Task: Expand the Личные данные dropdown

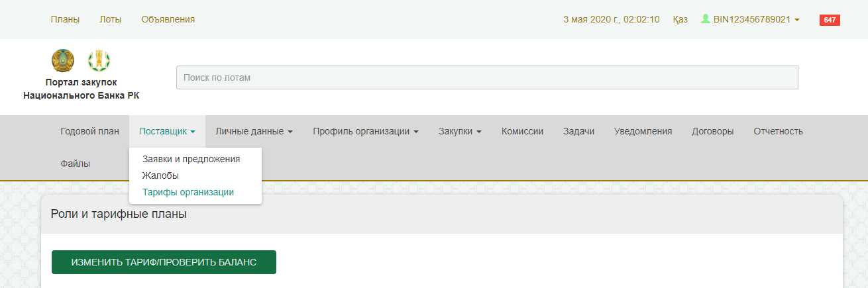Action: click(254, 131)
